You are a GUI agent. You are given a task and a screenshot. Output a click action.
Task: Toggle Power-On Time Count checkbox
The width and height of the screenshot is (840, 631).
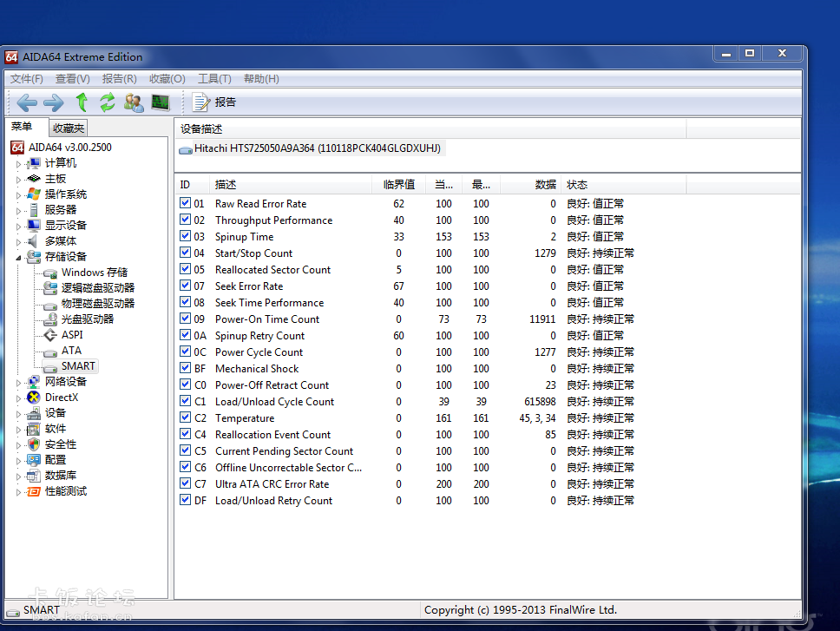(186, 319)
